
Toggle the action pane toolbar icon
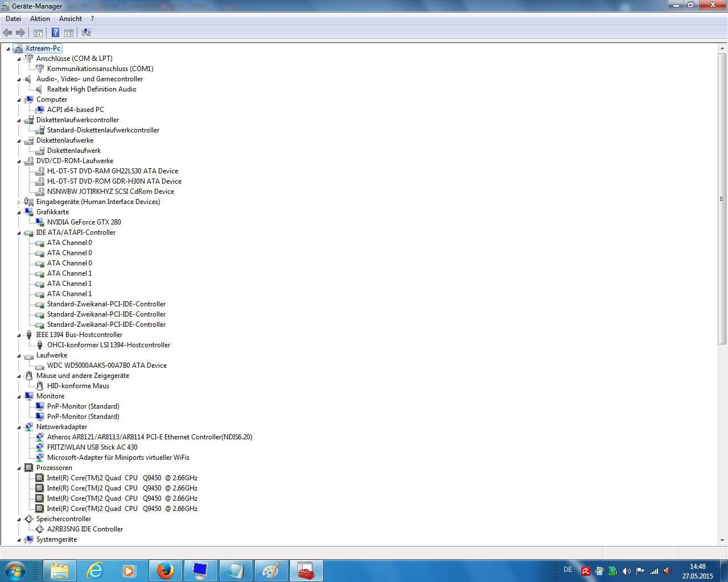69,32
